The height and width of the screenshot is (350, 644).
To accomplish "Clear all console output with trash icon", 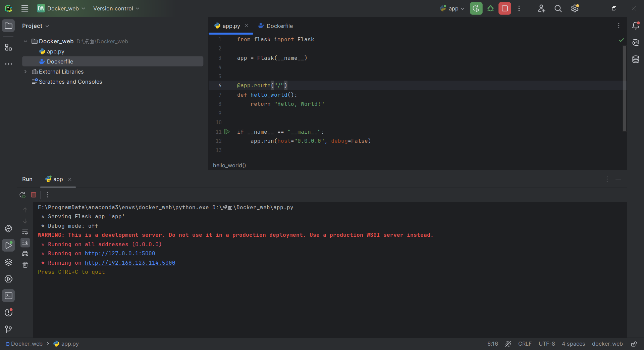I will click(25, 265).
